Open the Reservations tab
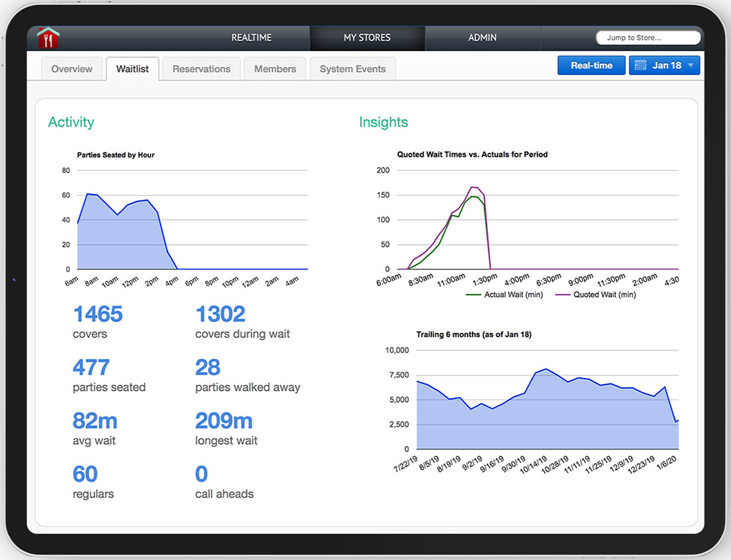Image resolution: width=731 pixels, height=560 pixels. click(201, 69)
